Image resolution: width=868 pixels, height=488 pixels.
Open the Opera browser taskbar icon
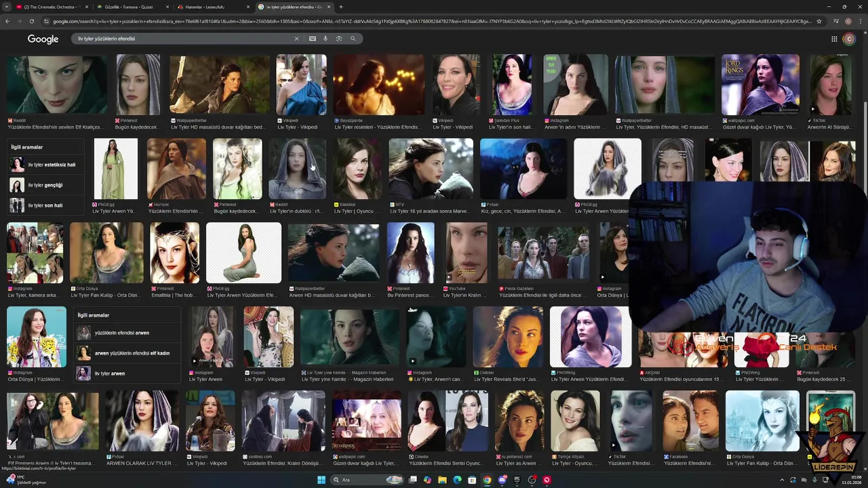547,480
